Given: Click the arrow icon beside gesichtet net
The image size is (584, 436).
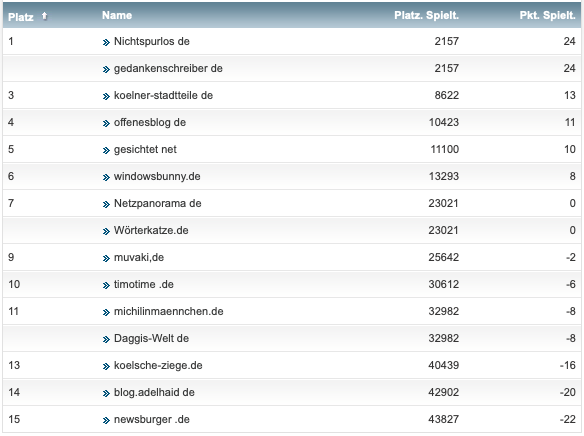Looking at the screenshot, I should tap(106, 150).
